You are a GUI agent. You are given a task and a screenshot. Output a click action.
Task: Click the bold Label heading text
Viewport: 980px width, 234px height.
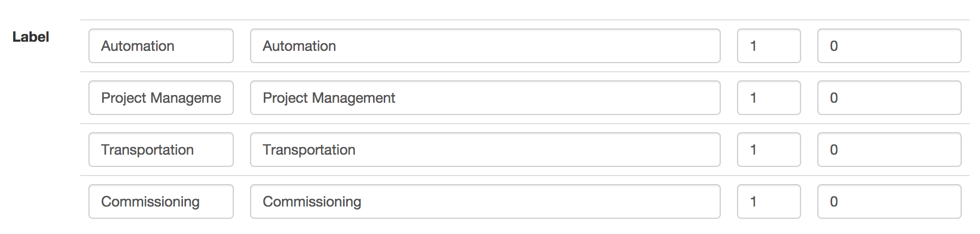tap(30, 37)
